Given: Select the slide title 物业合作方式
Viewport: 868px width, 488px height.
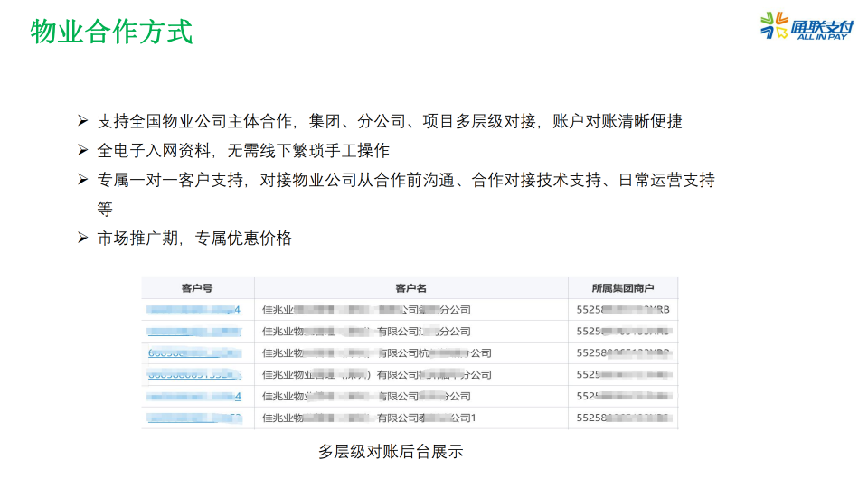Looking at the screenshot, I should (112, 31).
